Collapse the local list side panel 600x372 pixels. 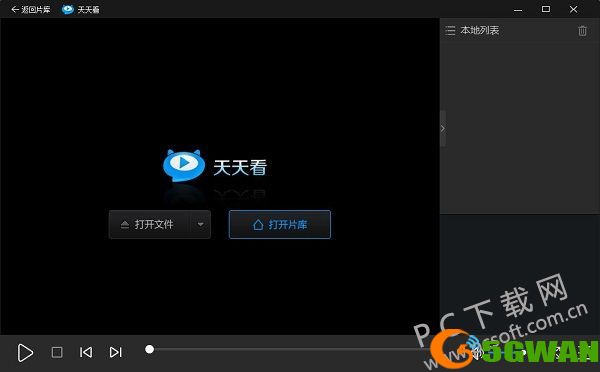pos(443,129)
